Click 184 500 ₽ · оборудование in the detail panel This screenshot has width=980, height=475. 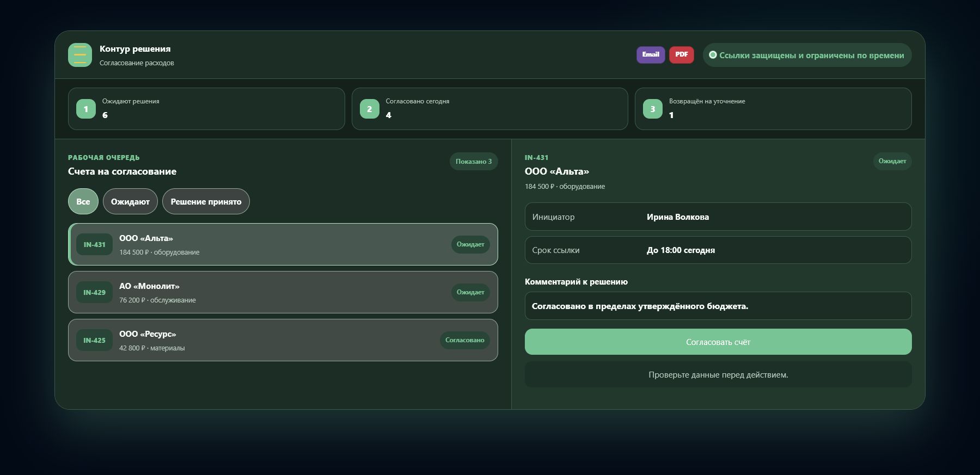(x=565, y=186)
